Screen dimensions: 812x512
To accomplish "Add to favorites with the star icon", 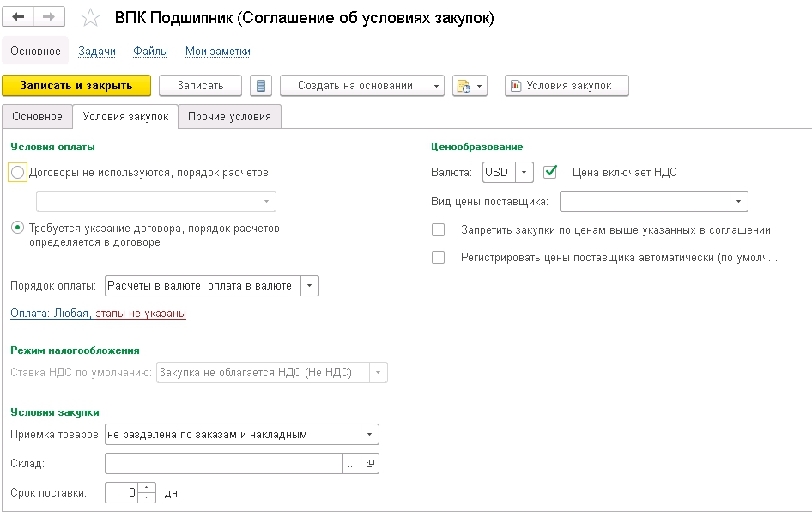I will [90, 18].
